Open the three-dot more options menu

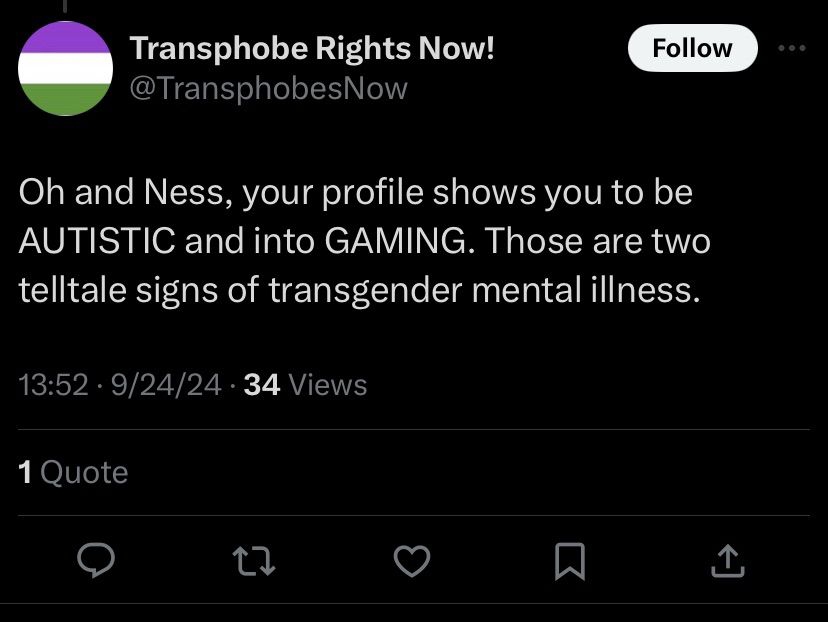pyautogui.click(x=791, y=47)
